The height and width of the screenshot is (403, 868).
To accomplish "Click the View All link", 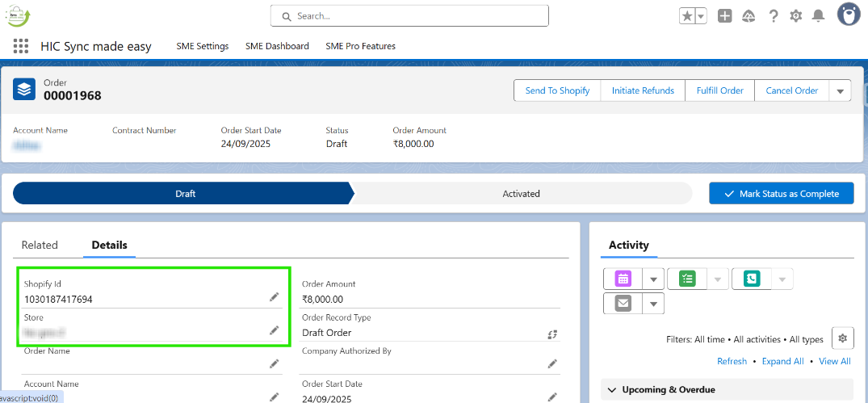I will coord(835,362).
